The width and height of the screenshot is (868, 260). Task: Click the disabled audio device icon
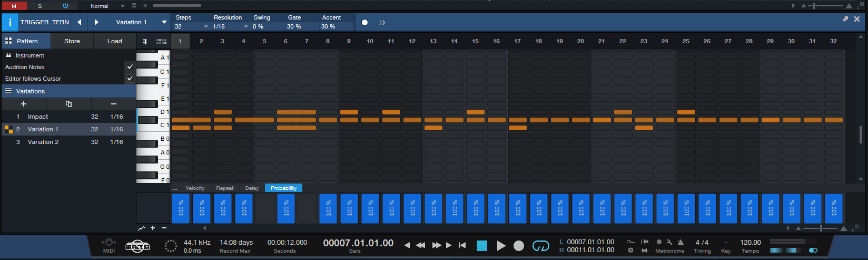click(x=137, y=246)
